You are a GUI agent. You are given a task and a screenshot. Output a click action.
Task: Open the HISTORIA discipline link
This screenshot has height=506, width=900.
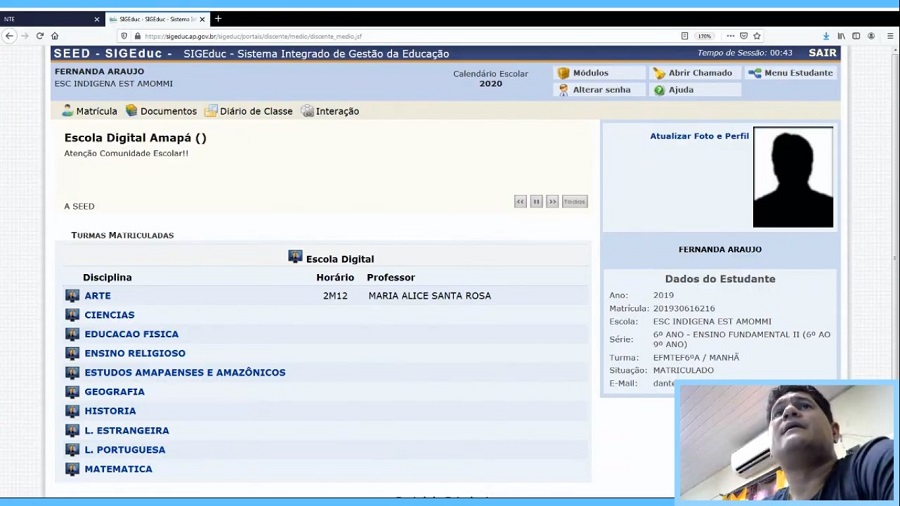click(x=110, y=411)
